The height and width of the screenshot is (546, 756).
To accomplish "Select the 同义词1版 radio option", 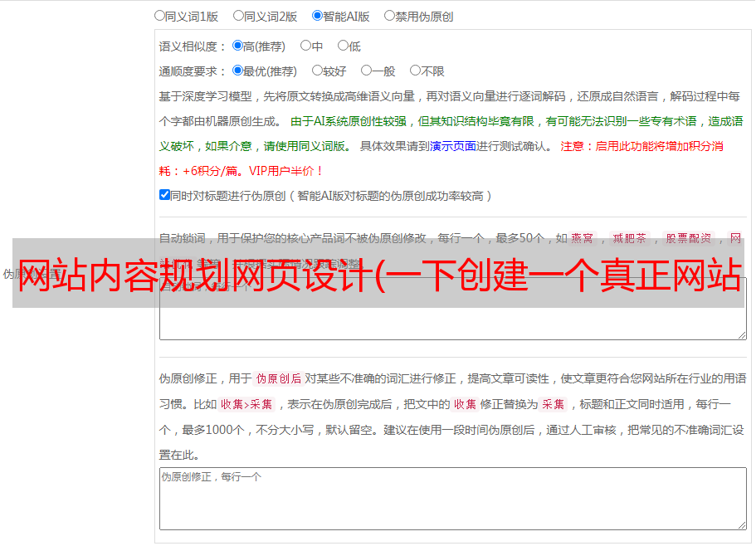I will coord(159,16).
